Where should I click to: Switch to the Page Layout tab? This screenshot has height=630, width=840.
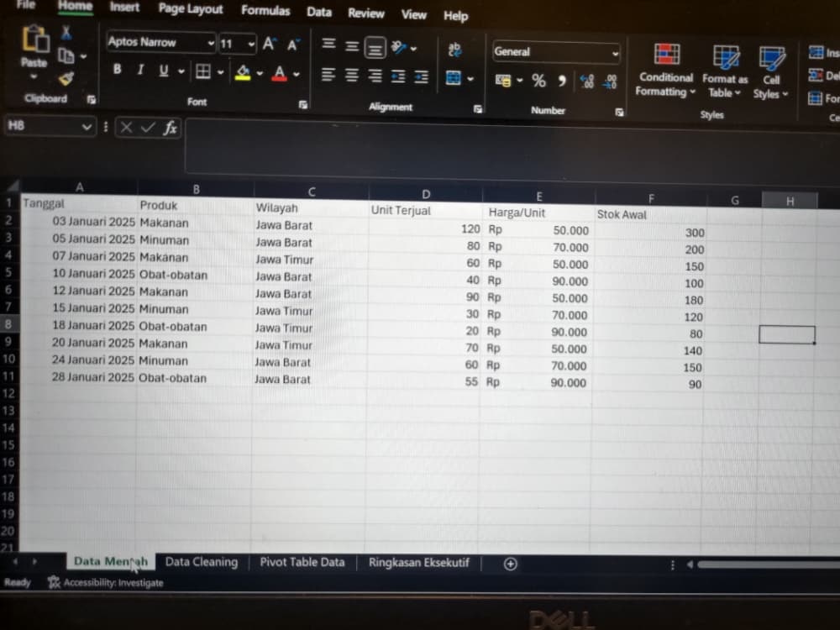[x=190, y=8]
